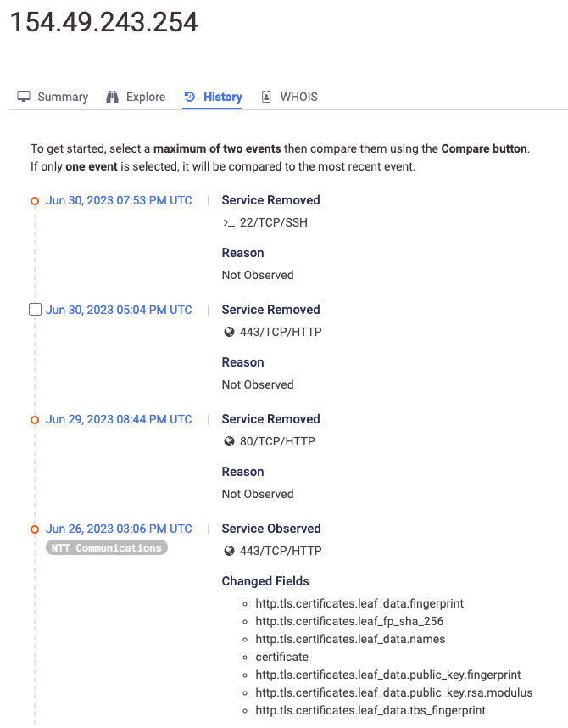Click the binoculars icon beside Explore
This screenshot has height=728, width=568.
tap(113, 97)
